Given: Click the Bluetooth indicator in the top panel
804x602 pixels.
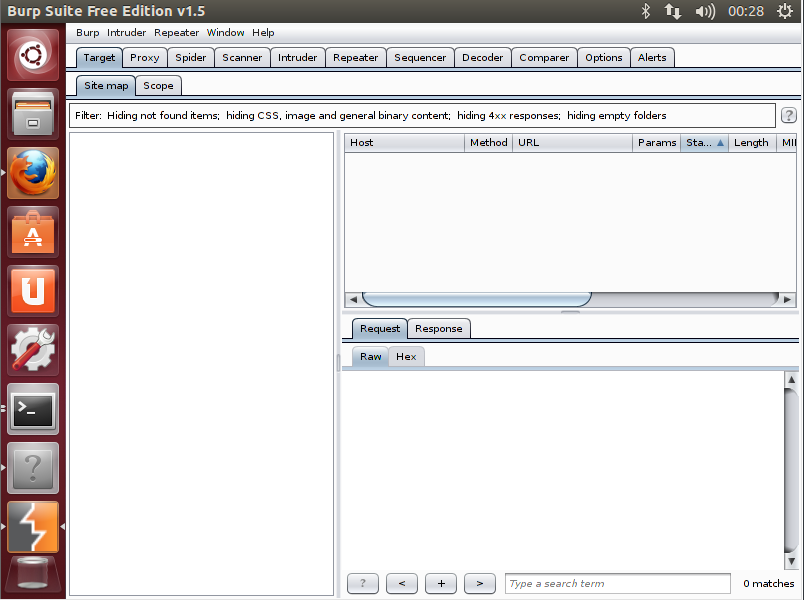Looking at the screenshot, I should pyautogui.click(x=646, y=11).
